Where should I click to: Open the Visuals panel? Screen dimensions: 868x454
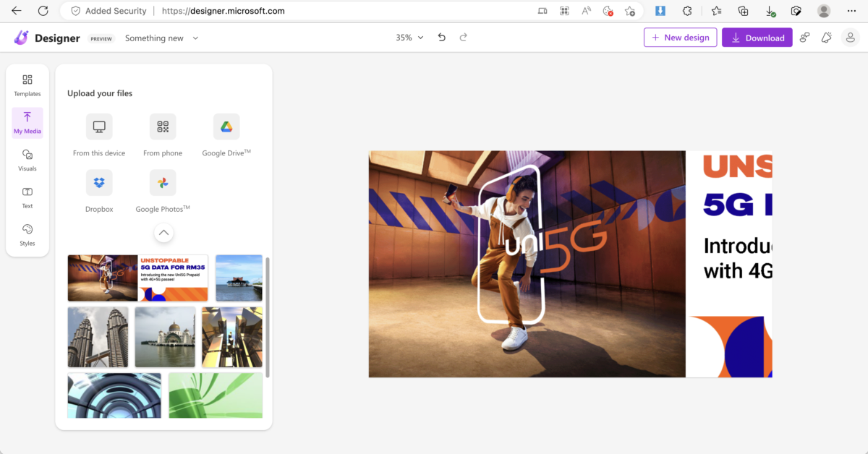coord(27,160)
